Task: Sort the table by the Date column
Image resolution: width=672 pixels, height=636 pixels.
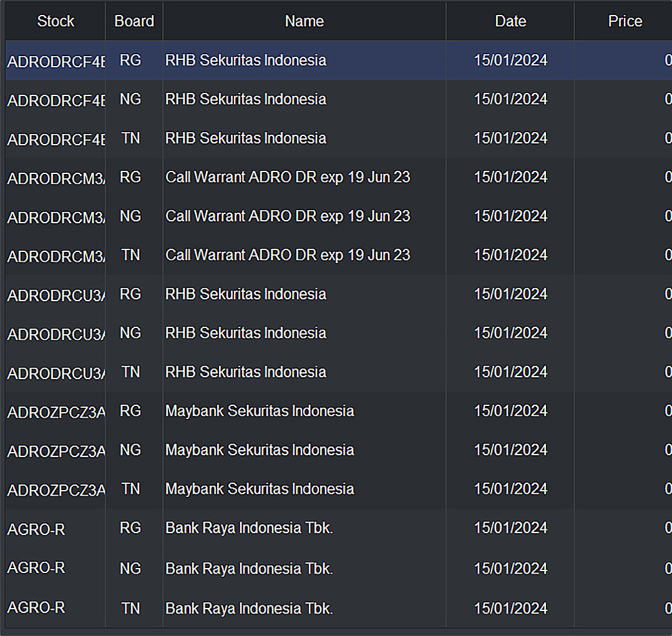Action: point(510,21)
